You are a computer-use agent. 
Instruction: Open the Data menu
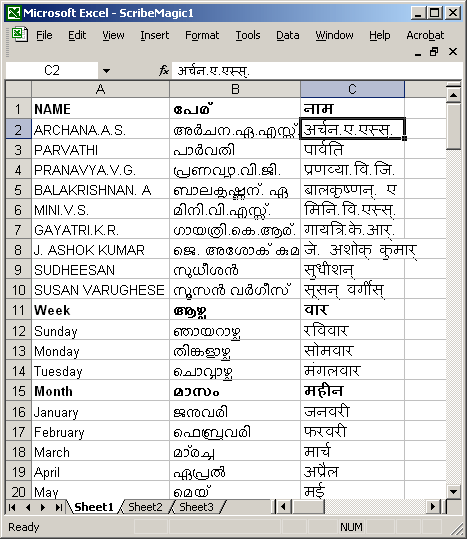pyautogui.click(x=288, y=35)
